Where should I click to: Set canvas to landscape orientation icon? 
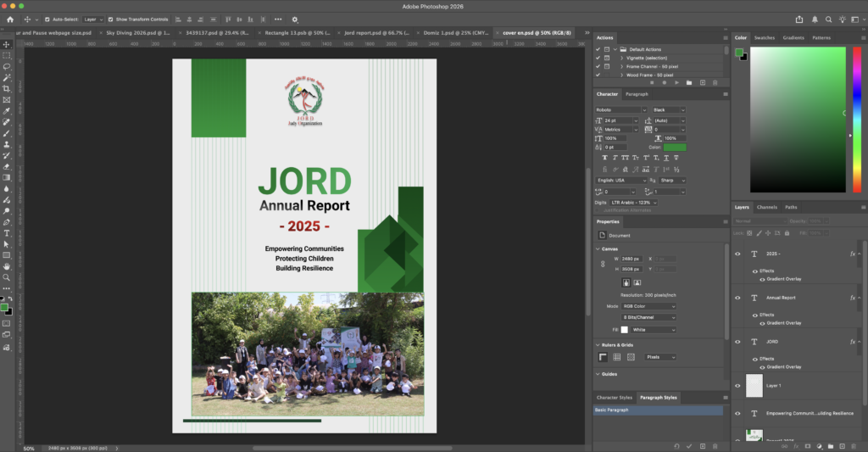[x=637, y=282]
